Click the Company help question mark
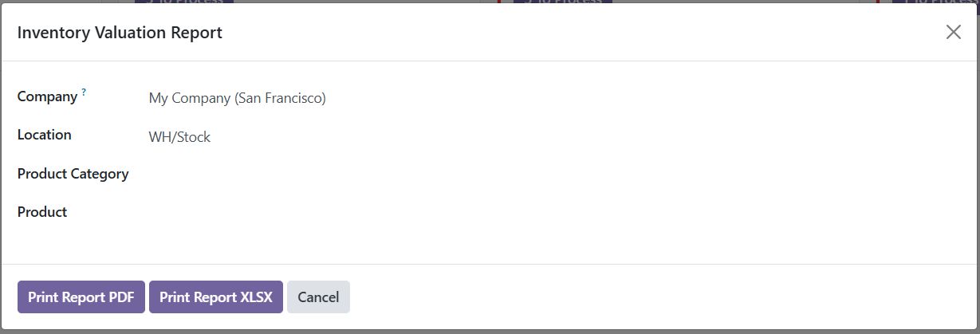 [84, 92]
